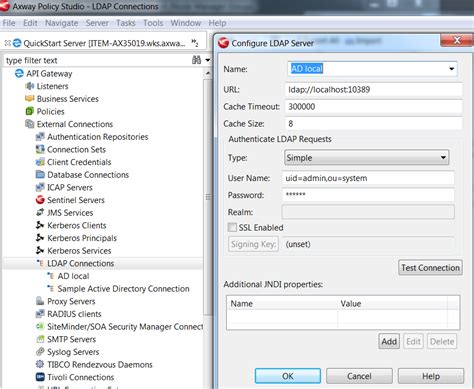Click the Tivoli Connections icon

click(x=40, y=377)
